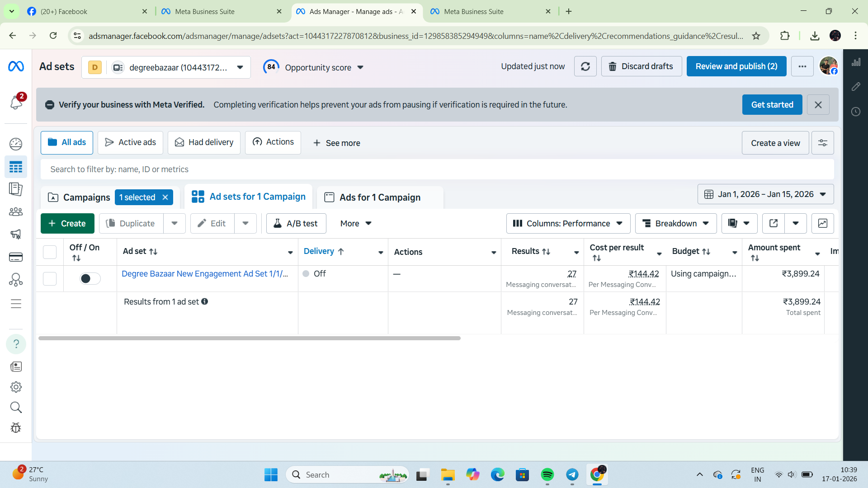Switch to Ads for 1 Campaign tab
Viewport: 868px width, 488px height.
coord(380,197)
